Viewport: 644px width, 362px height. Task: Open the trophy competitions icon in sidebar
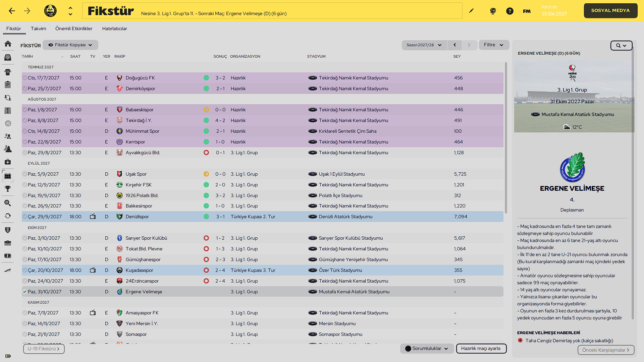click(x=8, y=189)
